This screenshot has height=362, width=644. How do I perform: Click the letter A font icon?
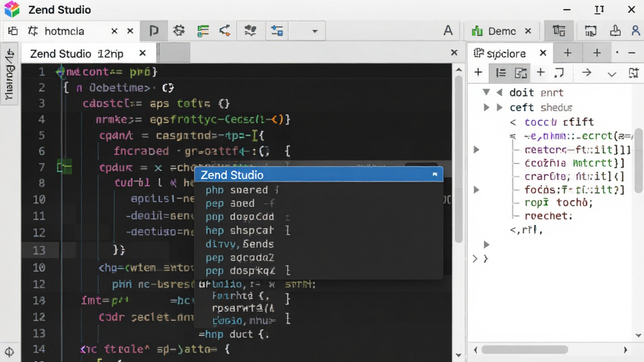coord(448,31)
